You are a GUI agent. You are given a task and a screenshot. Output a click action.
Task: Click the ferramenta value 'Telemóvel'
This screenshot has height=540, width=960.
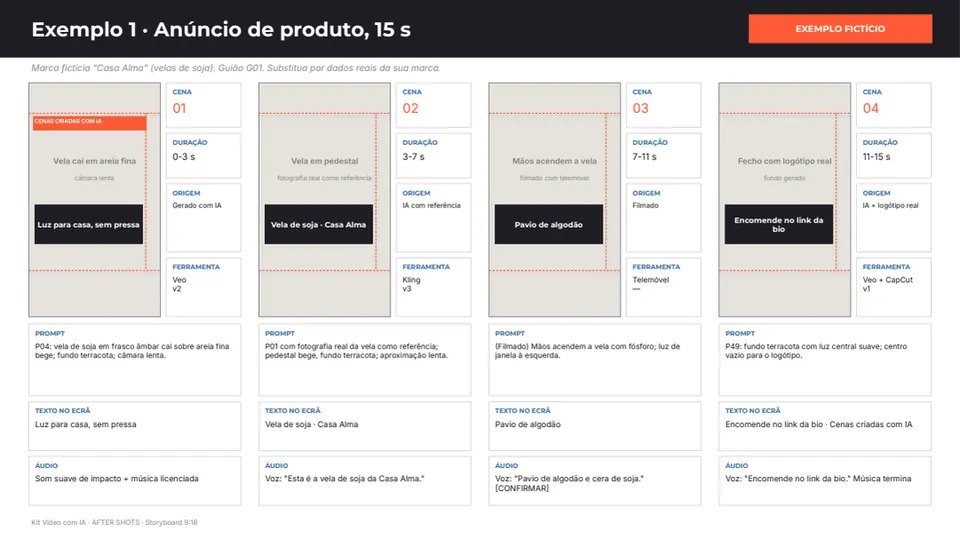click(651, 280)
